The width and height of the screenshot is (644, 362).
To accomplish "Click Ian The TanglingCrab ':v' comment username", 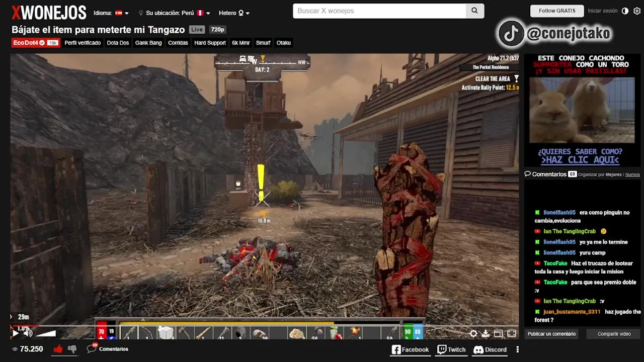I will coord(570,301).
